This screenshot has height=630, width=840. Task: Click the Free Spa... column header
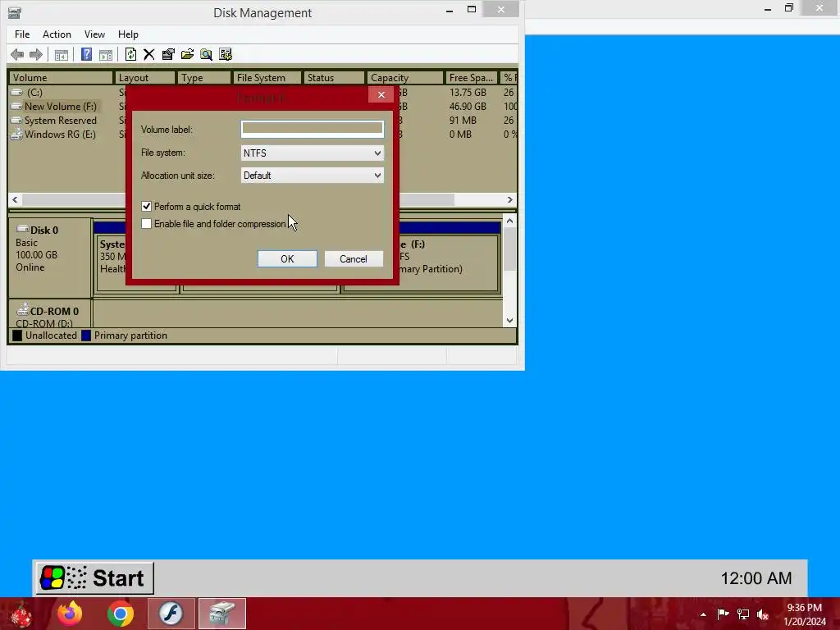click(x=472, y=78)
